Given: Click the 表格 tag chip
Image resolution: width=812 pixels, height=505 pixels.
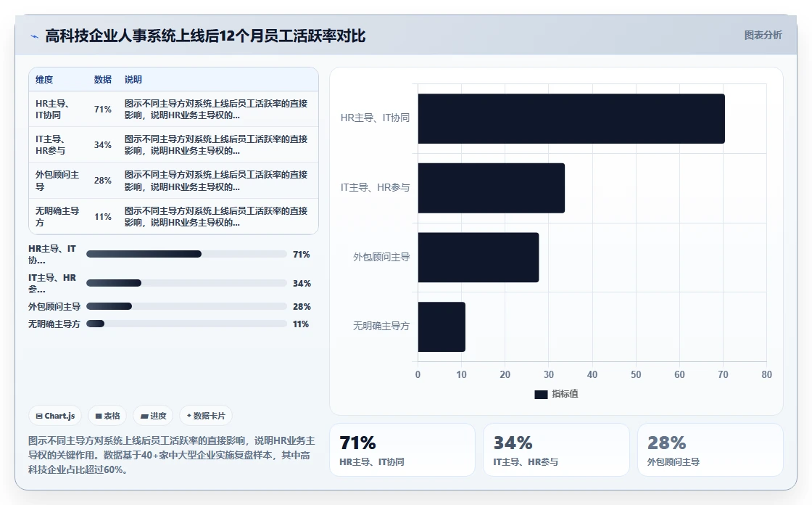Looking at the screenshot, I should [108, 416].
